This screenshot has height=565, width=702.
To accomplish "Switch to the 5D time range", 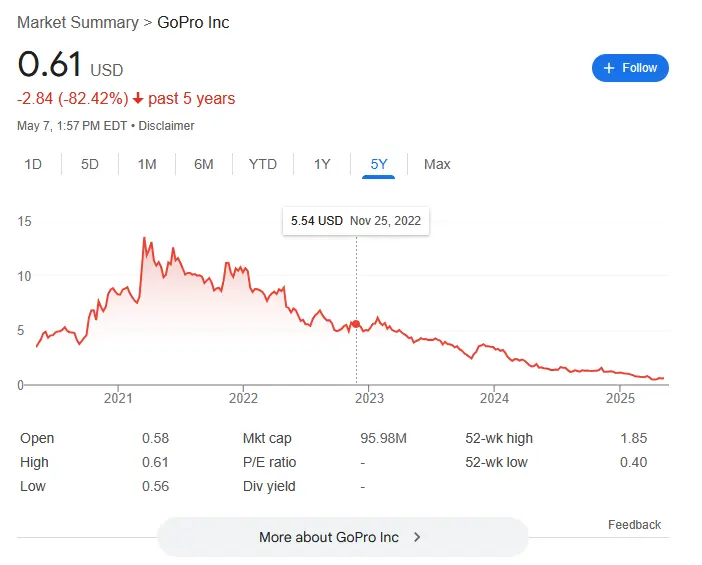I will click(x=90, y=164).
